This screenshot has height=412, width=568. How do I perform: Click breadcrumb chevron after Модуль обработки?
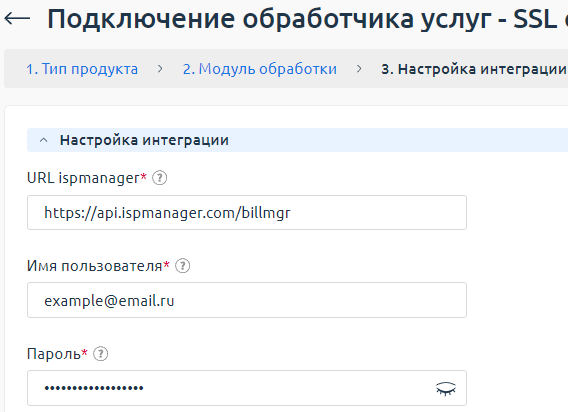359,69
